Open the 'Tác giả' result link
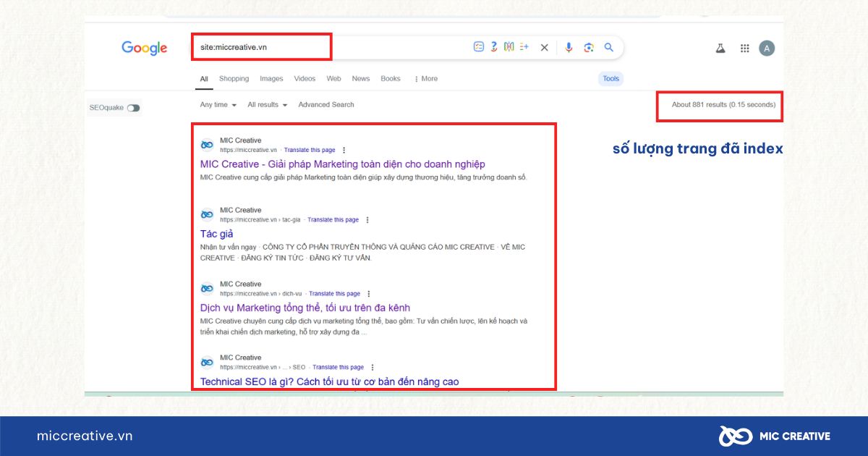 [217, 234]
